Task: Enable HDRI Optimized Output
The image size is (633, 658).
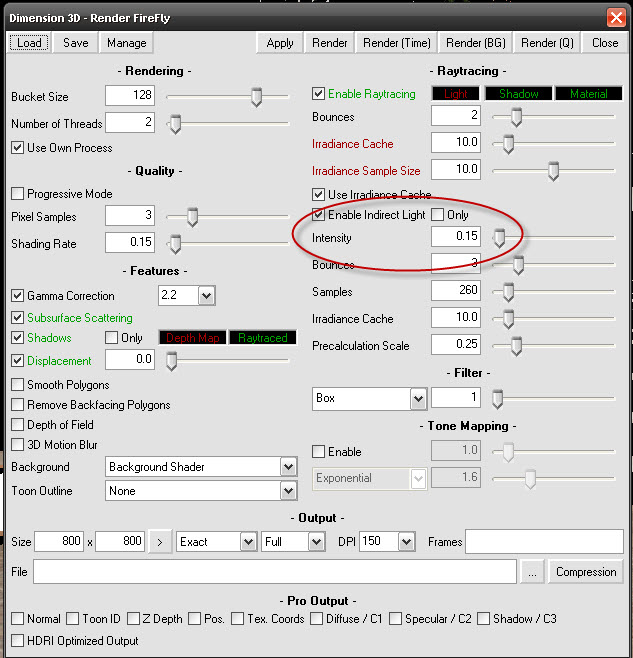Action: click(17, 641)
